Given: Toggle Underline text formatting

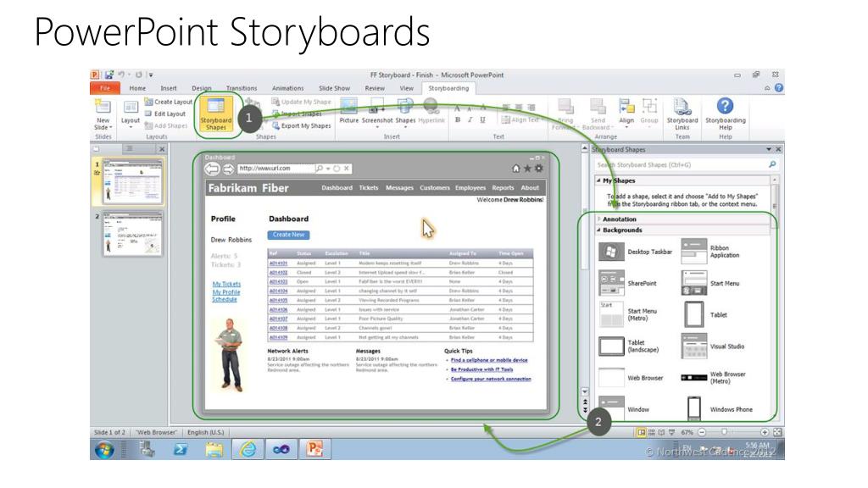Looking at the screenshot, I should click(x=482, y=119).
